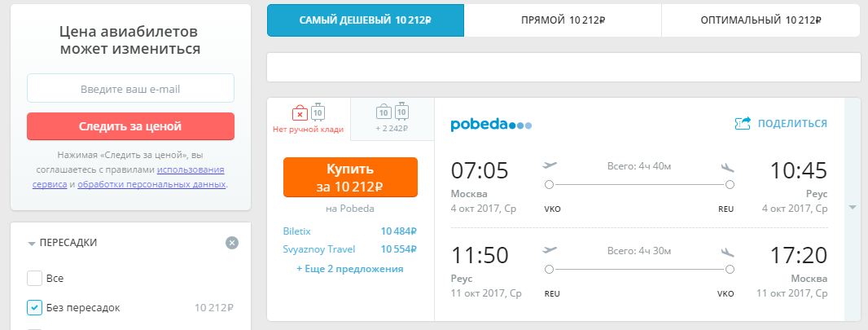Choose the baggage option for +2 242₽
The height and width of the screenshot is (330, 868).
coord(392,119)
